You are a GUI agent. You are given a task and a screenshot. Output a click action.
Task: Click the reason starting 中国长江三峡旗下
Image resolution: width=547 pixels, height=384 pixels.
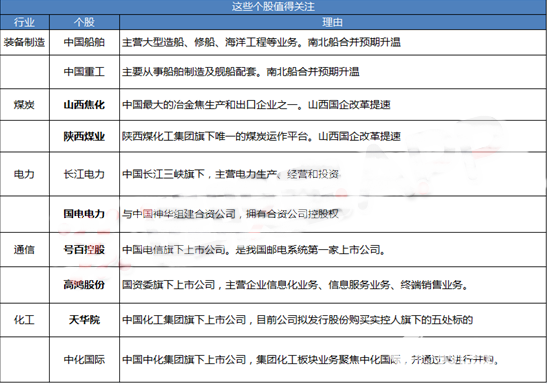pos(231,174)
